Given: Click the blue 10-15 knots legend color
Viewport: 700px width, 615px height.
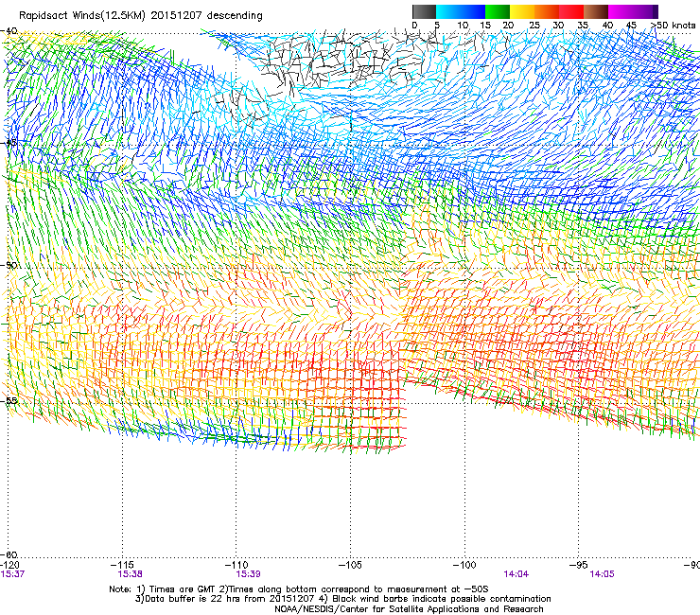Looking at the screenshot, I should point(473,11).
